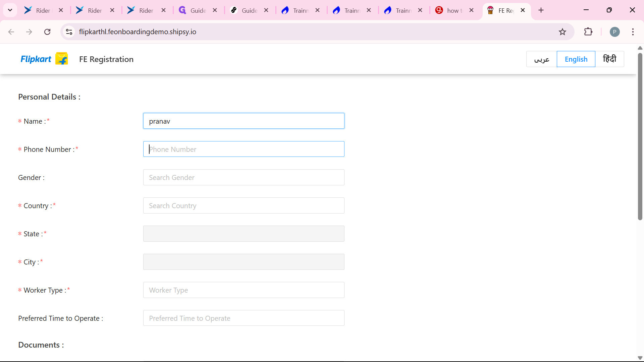The image size is (644, 362).
Task: Close the third Rider tab
Action: (x=164, y=10)
